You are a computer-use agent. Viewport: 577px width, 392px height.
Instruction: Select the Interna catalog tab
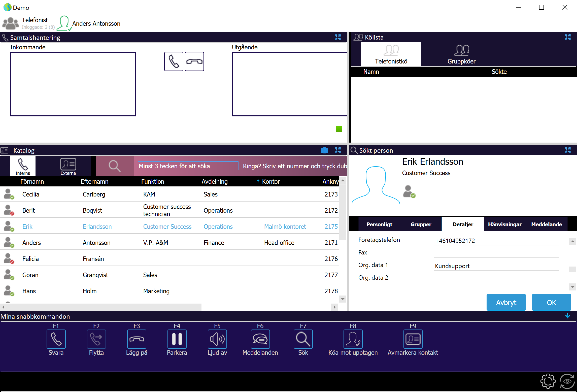click(x=23, y=166)
